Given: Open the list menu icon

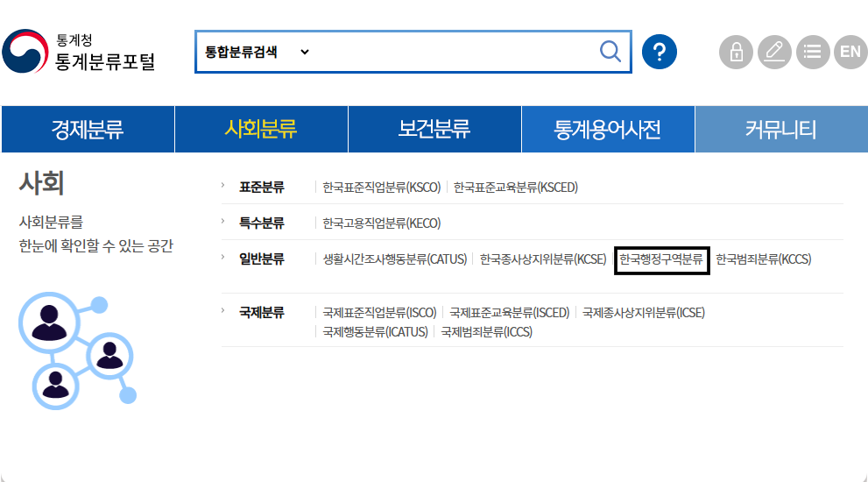Looking at the screenshot, I should [x=812, y=52].
